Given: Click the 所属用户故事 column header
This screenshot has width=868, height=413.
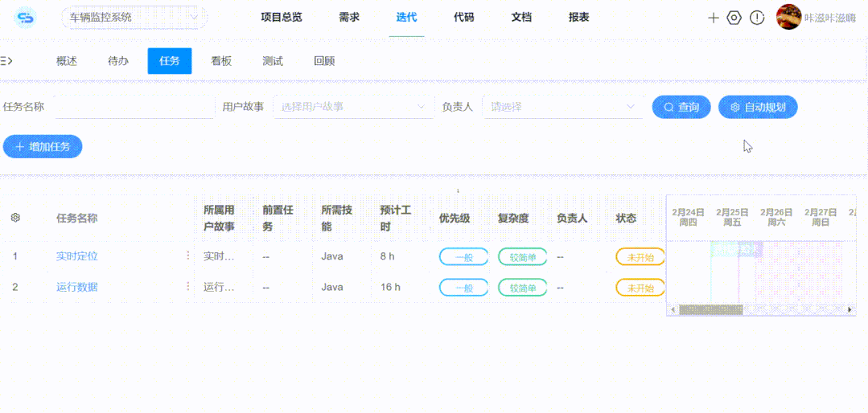Looking at the screenshot, I should (220, 218).
